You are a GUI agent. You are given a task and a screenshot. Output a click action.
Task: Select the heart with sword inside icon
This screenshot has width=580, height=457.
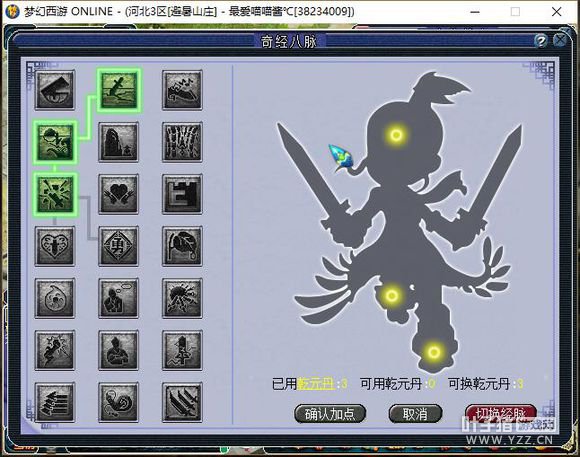click(x=55, y=246)
